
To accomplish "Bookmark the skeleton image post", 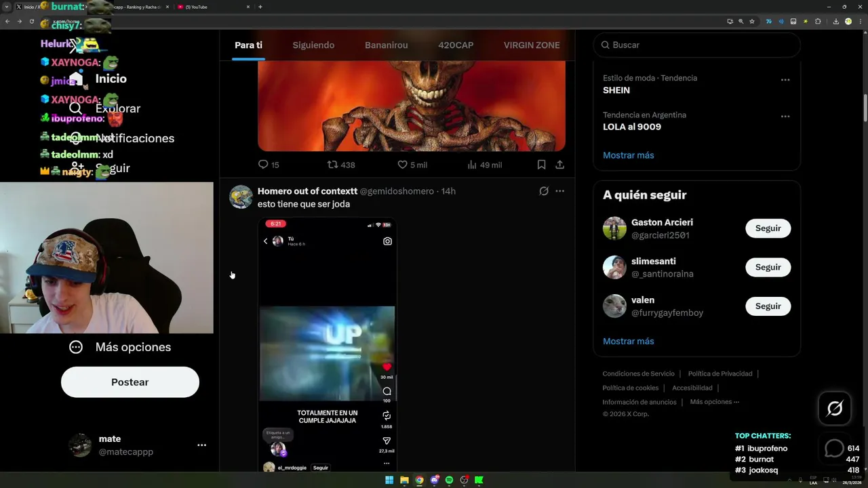I will coord(541,165).
